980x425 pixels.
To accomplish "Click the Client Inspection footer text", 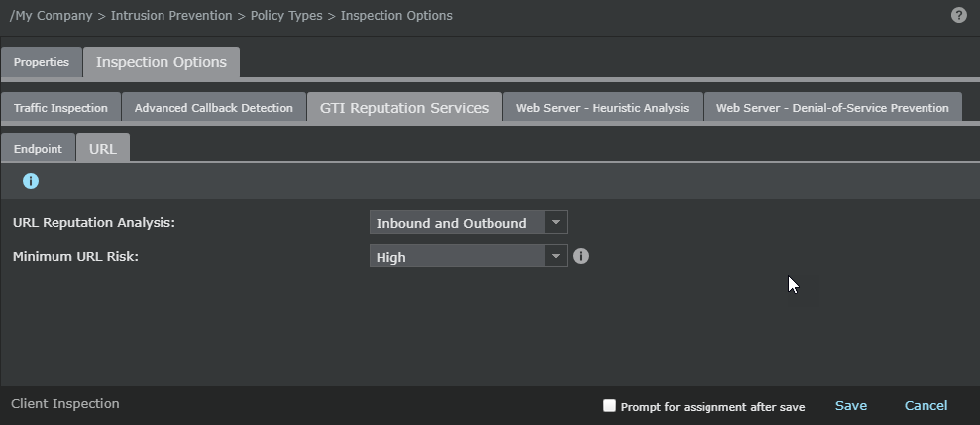I will pos(65,404).
